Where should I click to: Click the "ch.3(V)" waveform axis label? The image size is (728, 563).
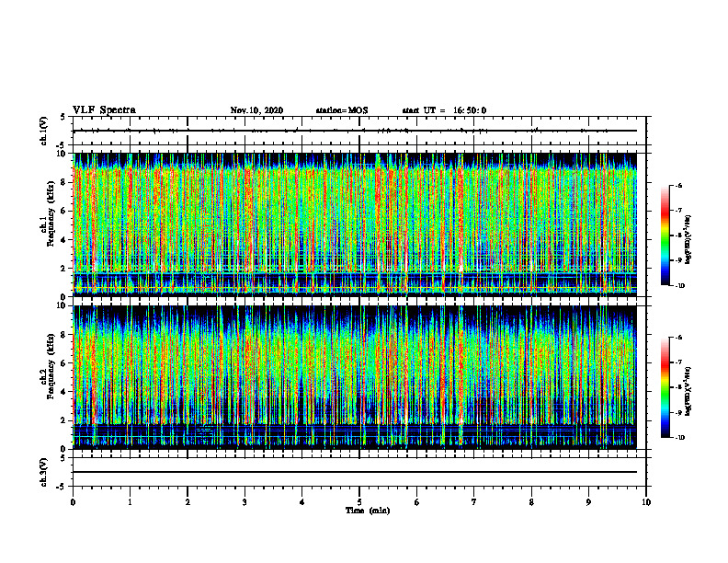44,472
